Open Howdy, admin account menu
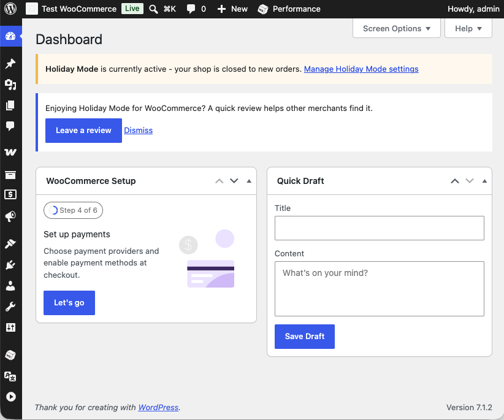 click(x=473, y=9)
